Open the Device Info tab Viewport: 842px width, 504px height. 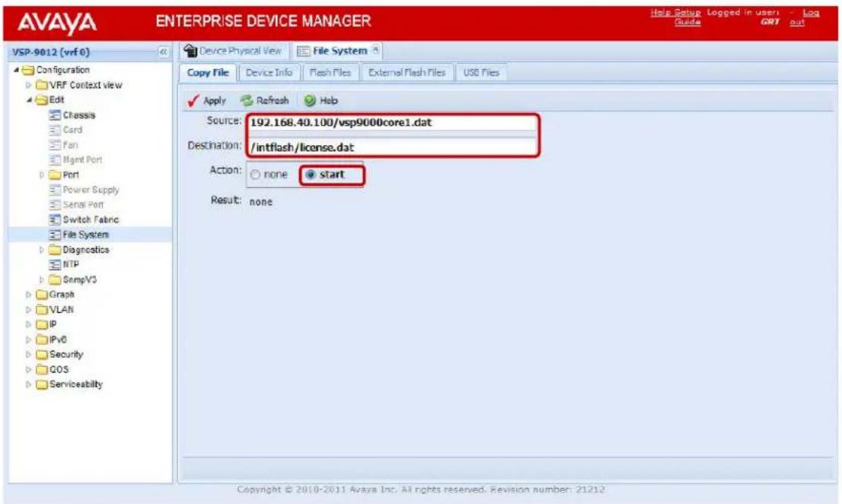[x=269, y=72]
